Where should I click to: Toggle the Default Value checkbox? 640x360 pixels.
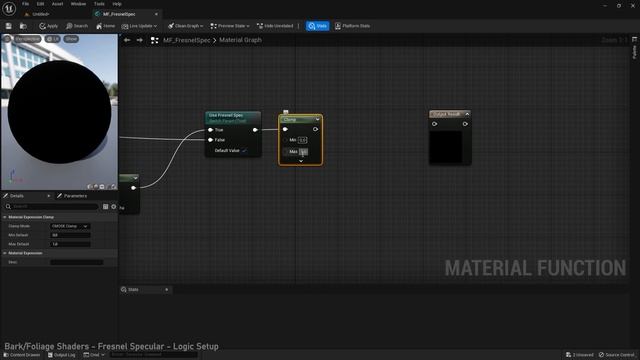point(244,151)
